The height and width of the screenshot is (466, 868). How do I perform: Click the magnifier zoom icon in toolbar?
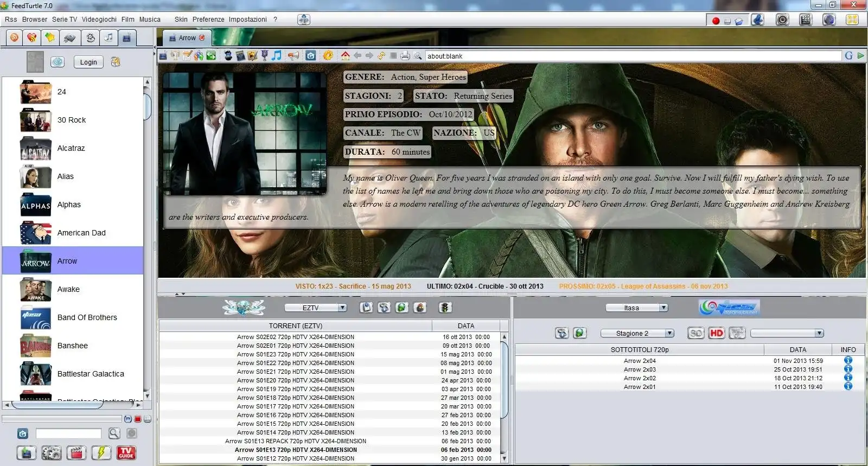coord(418,56)
